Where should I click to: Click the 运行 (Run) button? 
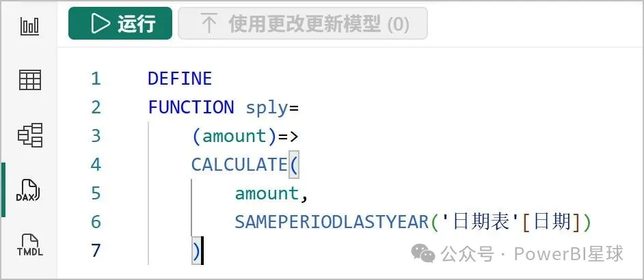(x=121, y=24)
